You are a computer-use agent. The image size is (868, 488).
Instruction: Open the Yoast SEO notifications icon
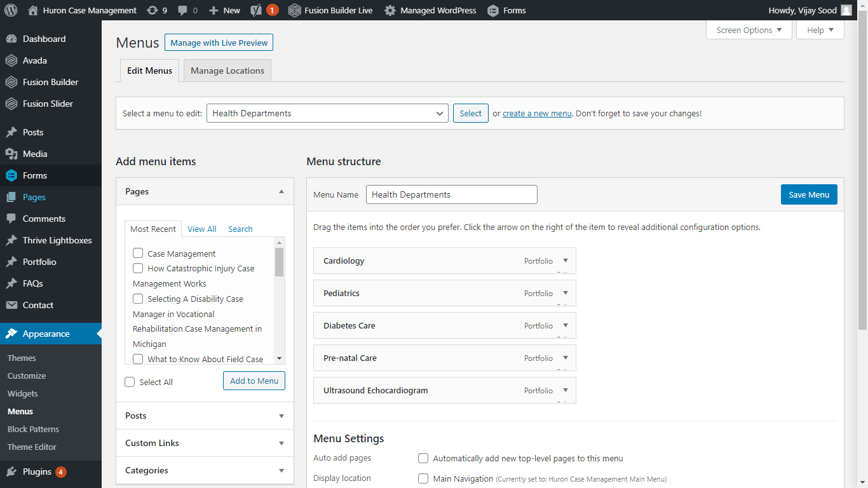click(x=255, y=10)
